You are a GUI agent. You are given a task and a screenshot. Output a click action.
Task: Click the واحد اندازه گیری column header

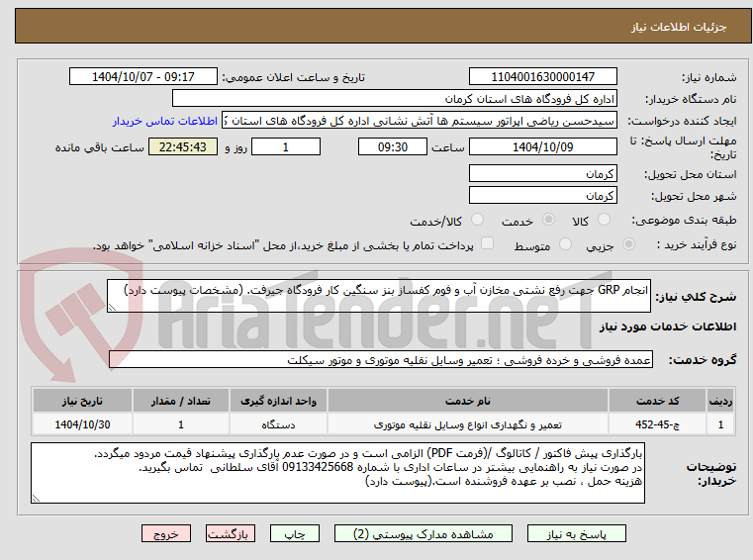point(278,401)
